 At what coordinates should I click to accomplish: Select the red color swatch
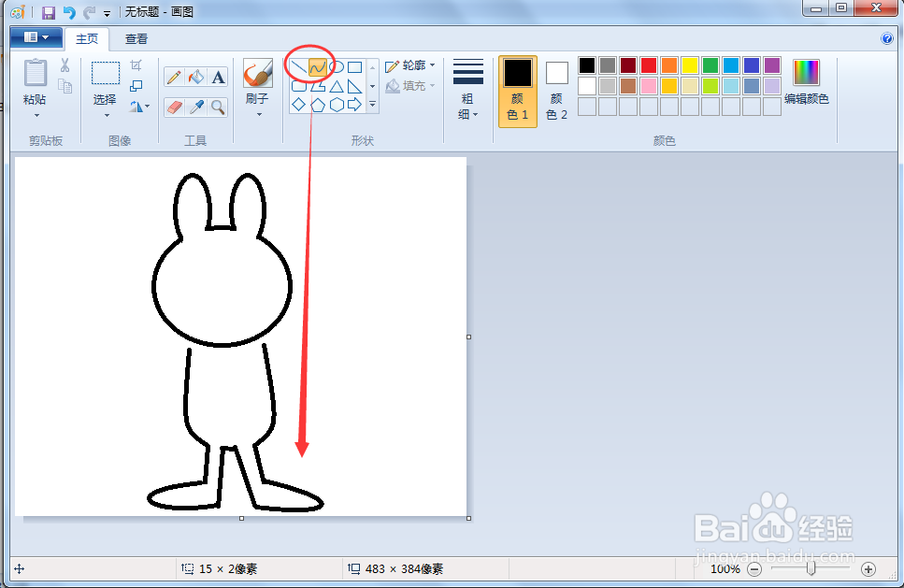click(x=649, y=65)
